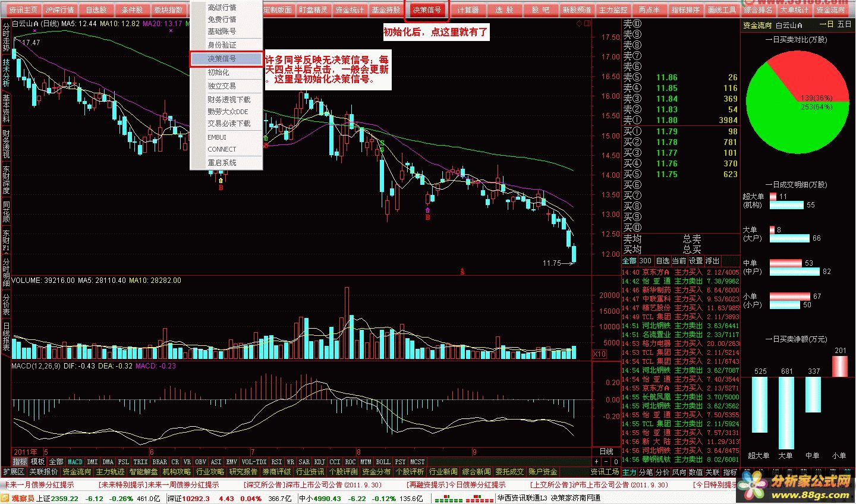Open the 计算器 tool
The width and height of the screenshot is (856, 504).
468,10
